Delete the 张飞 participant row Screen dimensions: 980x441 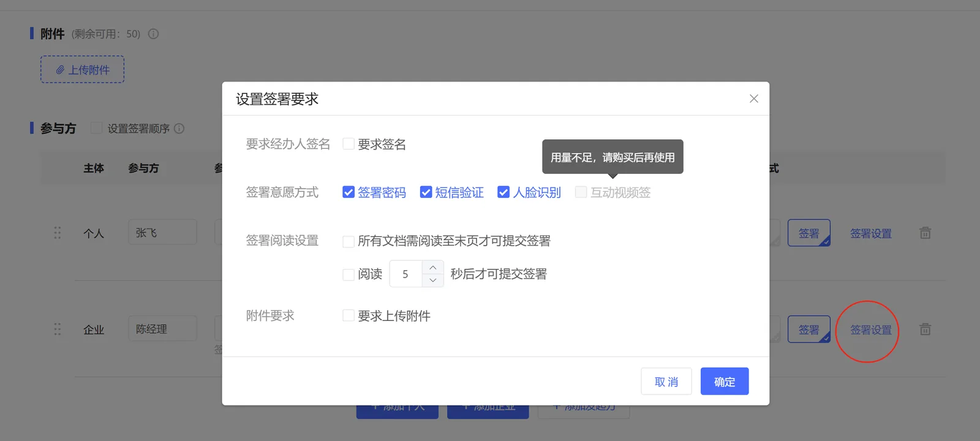click(x=925, y=233)
